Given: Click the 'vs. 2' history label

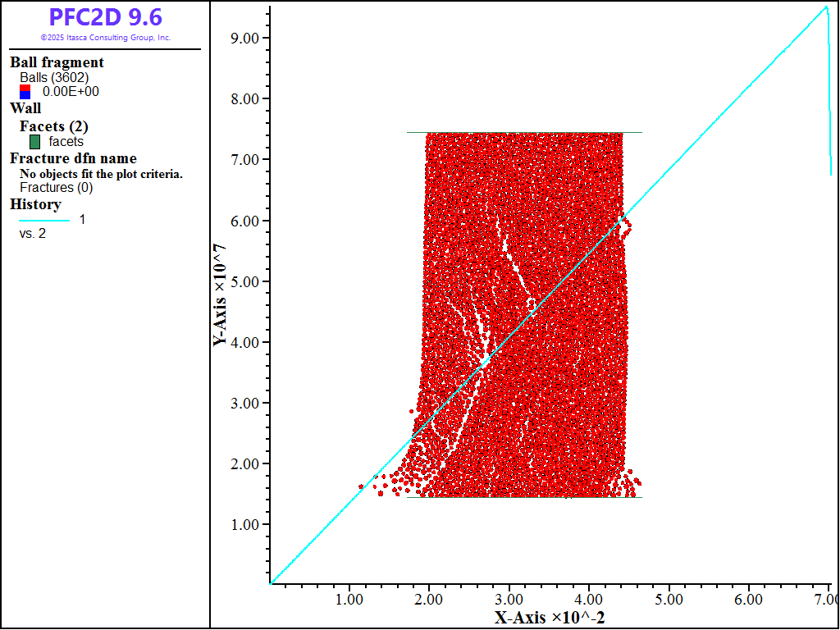Looking at the screenshot, I should click(34, 234).
